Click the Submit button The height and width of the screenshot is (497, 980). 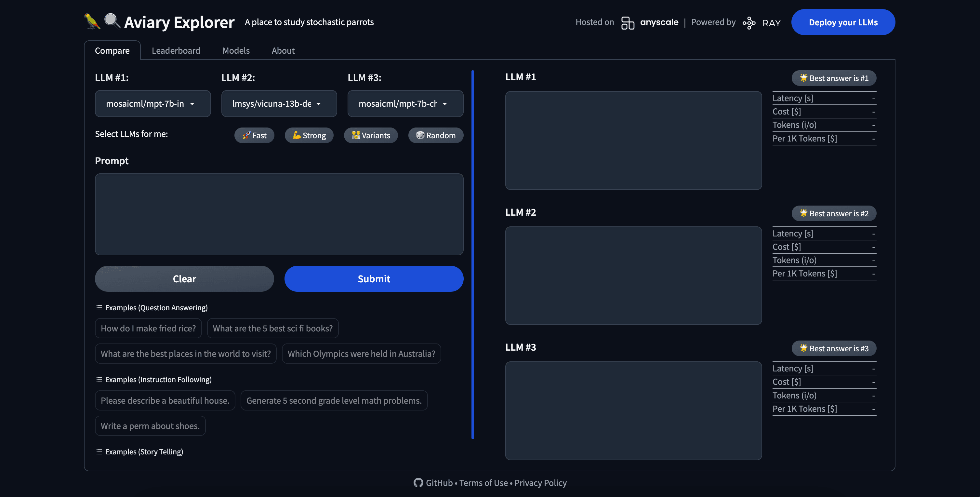[x=374, y=278]
